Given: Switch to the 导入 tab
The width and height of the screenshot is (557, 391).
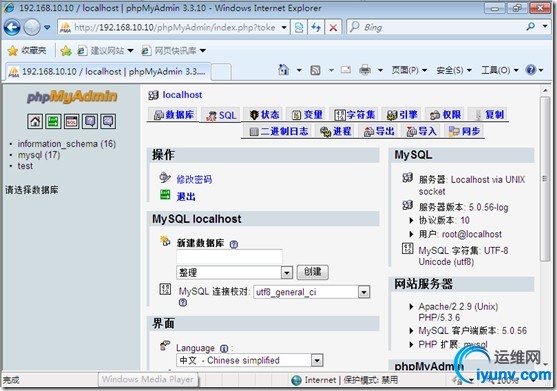Looking at the screenshot, I should point(421,131).
